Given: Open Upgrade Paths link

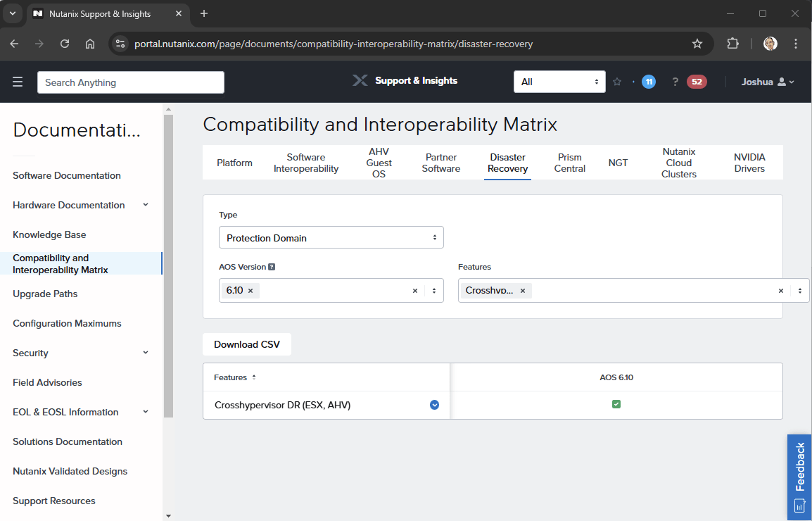Looking at the screenshot, I should (x=45, y=294).
